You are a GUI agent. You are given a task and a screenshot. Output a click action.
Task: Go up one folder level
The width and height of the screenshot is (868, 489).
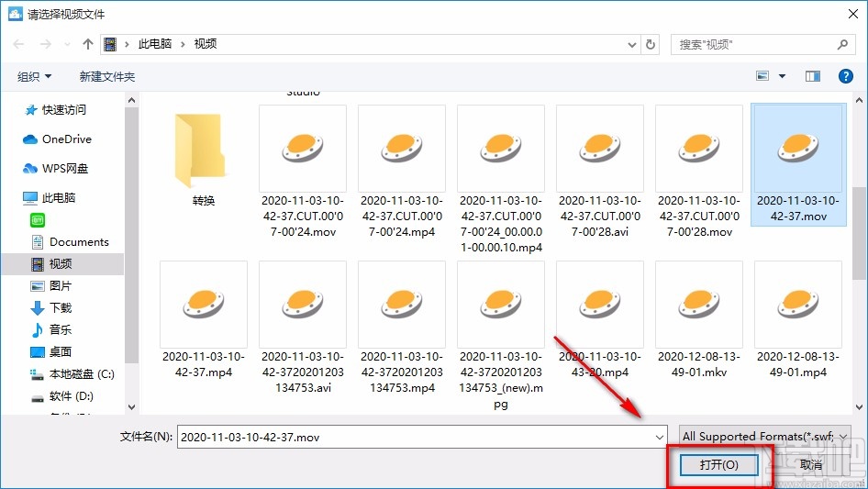87,44
